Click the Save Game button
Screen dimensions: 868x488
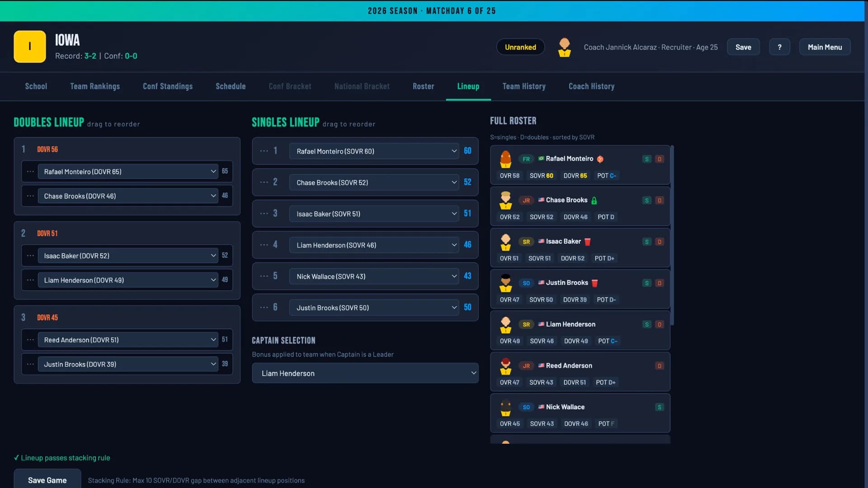[47, 479]
